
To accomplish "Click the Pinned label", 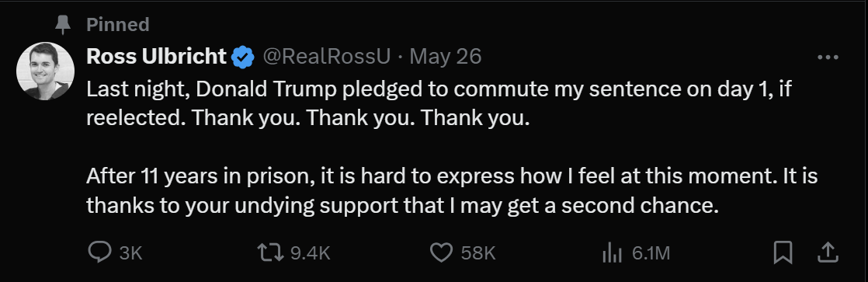I will (x=118, y=24).
